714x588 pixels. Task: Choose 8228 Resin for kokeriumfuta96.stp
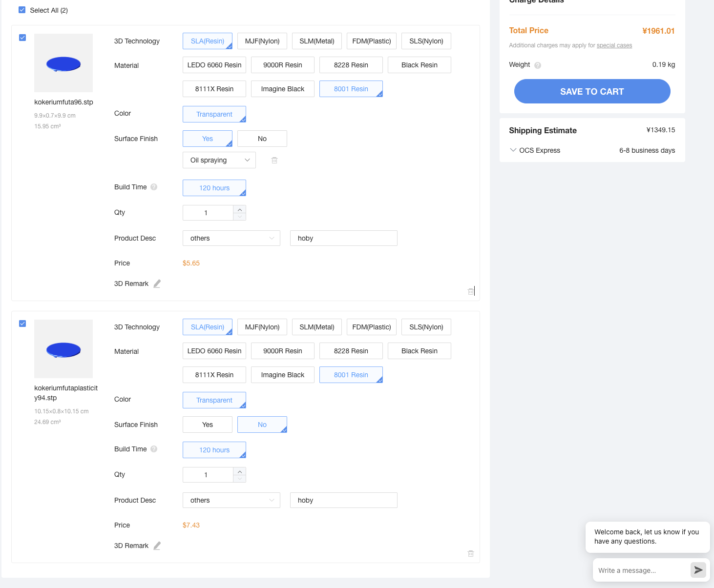(x=351, y=65)
